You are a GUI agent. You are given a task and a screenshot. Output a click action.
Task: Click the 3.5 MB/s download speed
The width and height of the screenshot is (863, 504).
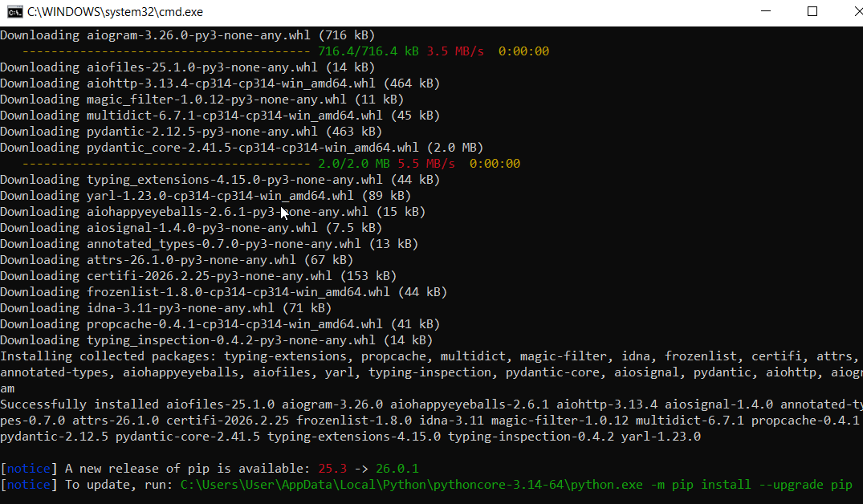click(455, 51)
